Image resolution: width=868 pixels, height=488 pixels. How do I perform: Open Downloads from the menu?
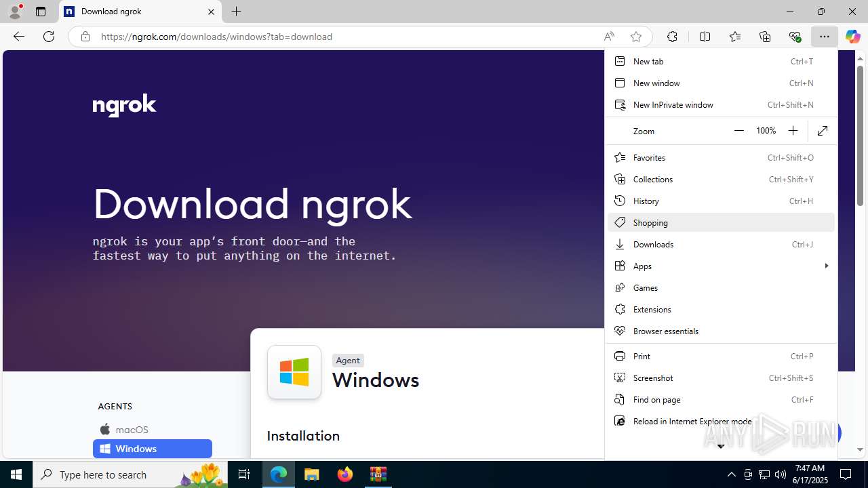coord(721,244)
